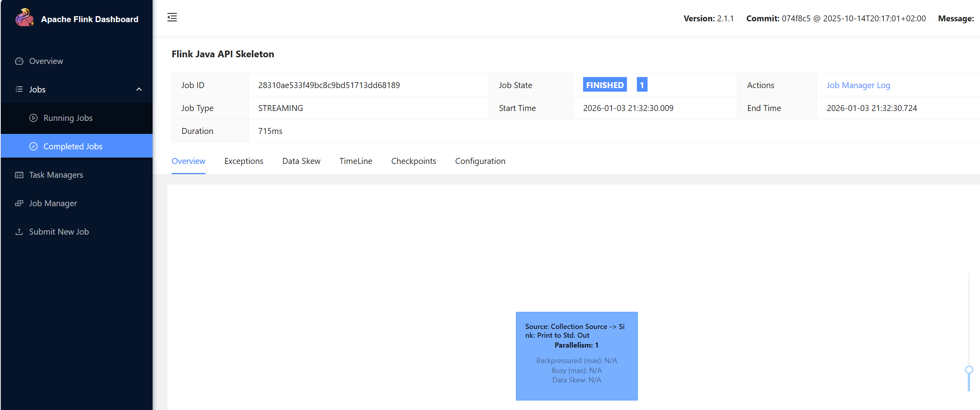
Task: Click the Parallelism: 1 text in node
Action: [576, 345]
